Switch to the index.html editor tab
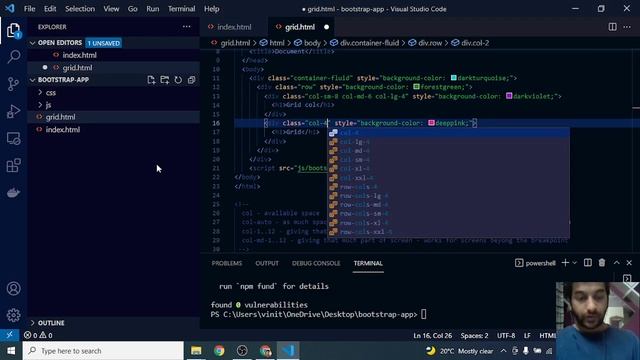Image resolution: width=640 pixels, height=360 pixels. pos(234,27)
